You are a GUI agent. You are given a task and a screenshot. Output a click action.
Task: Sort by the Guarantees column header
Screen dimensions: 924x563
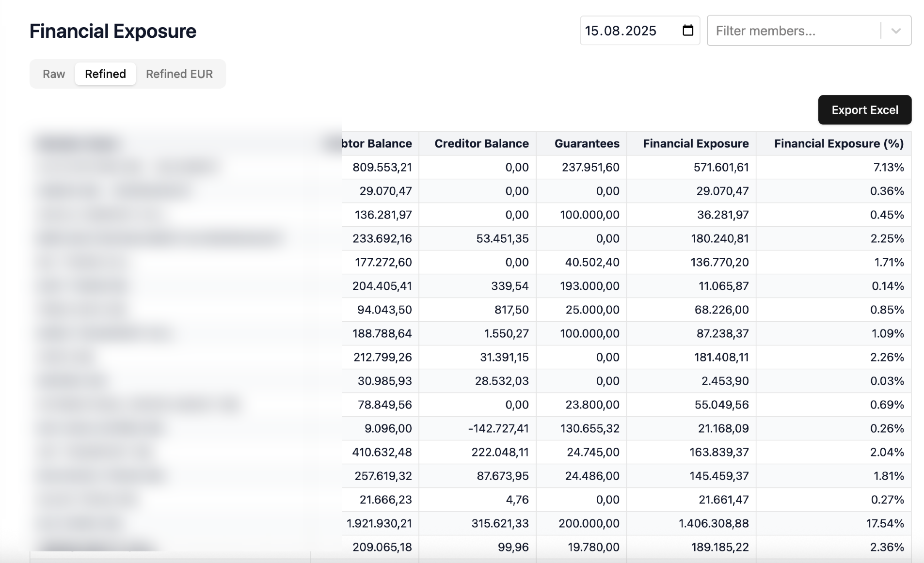587,143
